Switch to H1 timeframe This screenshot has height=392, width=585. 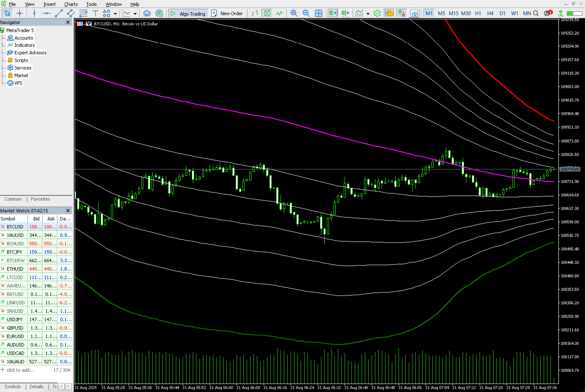pos(478,13)
